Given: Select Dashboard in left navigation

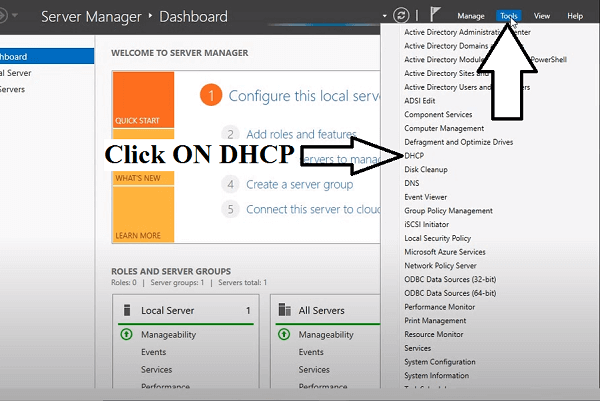Looking at the screenshot, I should coord(47,56).
